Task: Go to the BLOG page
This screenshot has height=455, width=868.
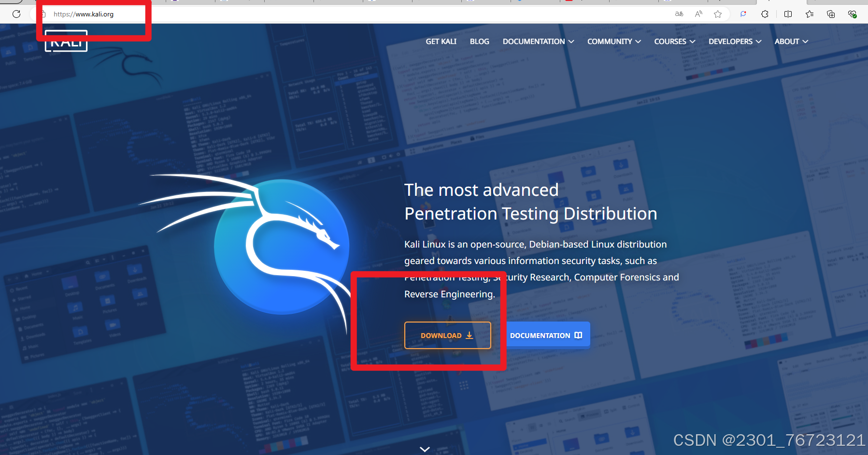Action: pyautogui.click(x=480, y=42)
